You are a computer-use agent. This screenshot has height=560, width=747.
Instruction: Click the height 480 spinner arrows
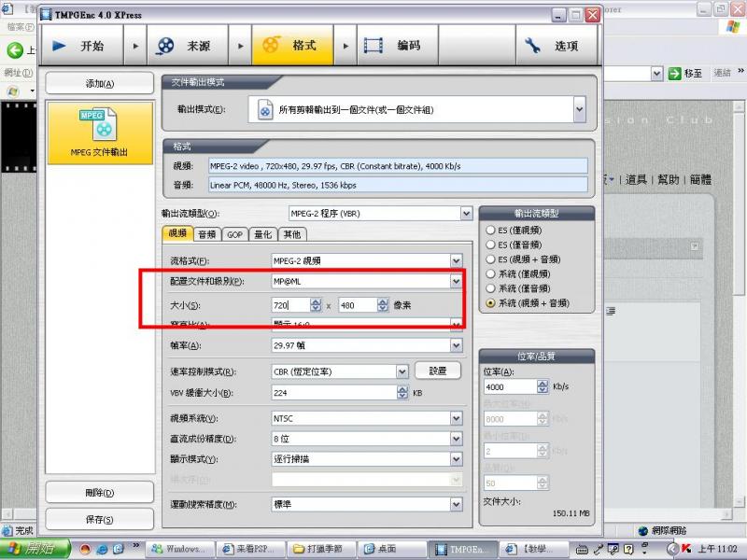pos(383,305)
